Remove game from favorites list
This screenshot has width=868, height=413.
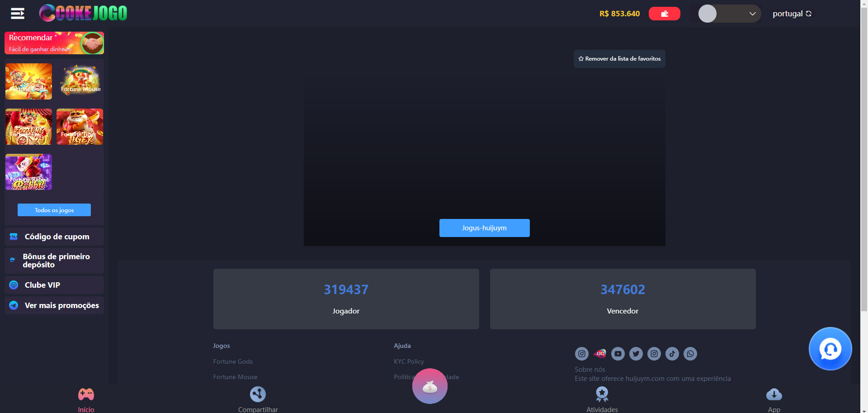tap(619, 59)
